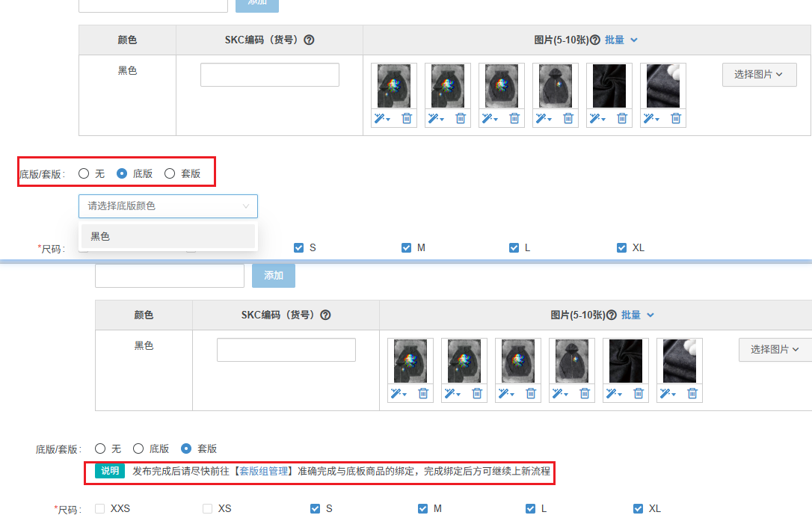Click the lower 添加 button
Viewport: 812px width, 521px height.
274,276
